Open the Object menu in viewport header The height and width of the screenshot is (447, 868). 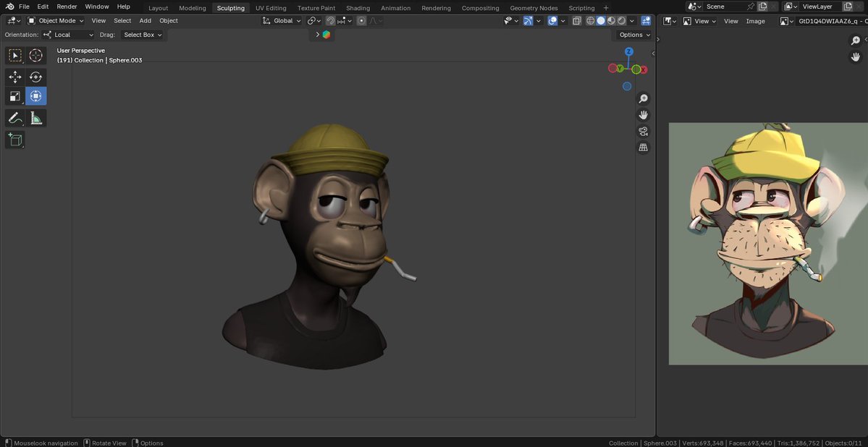(168, 20)
